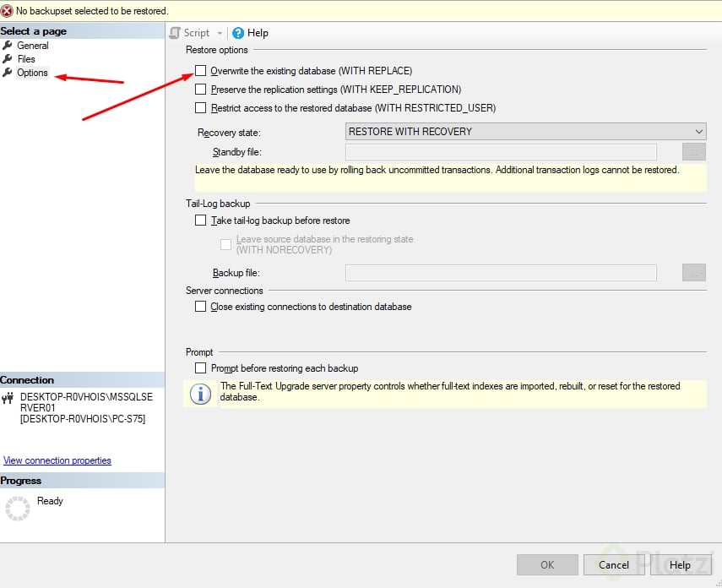Viewport: 722px width, 588px height.
Task: Click the server connection icon
Action: 8,398
